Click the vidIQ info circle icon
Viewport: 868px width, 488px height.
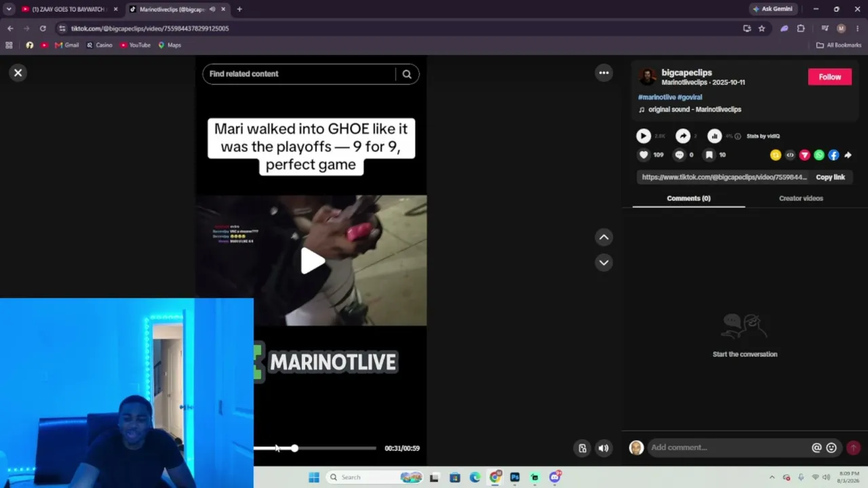click(738, 136)
